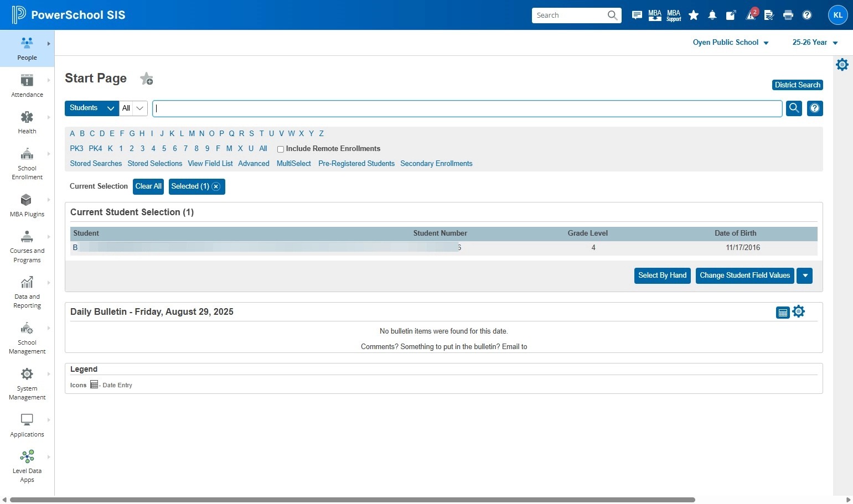Image resolution: width=853 pixels, height=504 pixels.
Task: Click the District Search button
Action: click(798, 85)
